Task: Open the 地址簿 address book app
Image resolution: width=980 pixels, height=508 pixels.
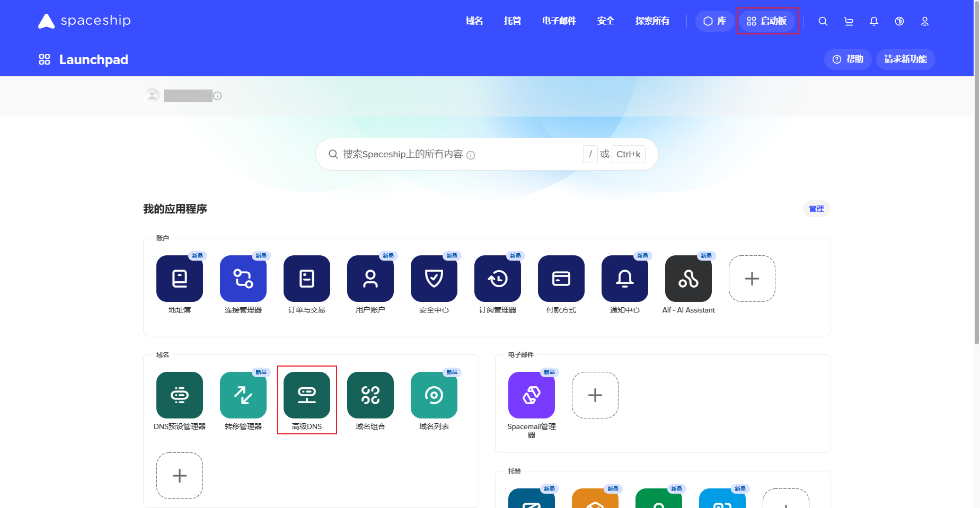Action: [180, 279]
